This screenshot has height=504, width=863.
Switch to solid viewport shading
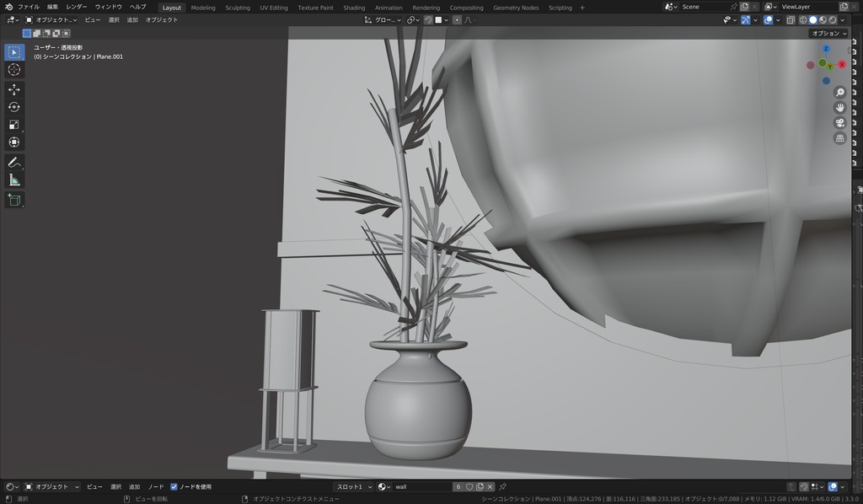pos(813,20)
